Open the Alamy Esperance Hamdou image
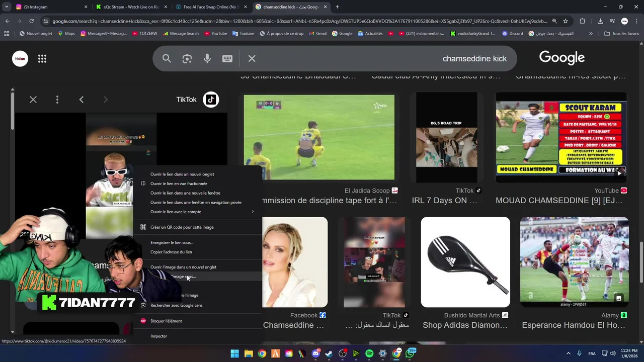This screenshot has width=644, height=362. pos(574,262)
